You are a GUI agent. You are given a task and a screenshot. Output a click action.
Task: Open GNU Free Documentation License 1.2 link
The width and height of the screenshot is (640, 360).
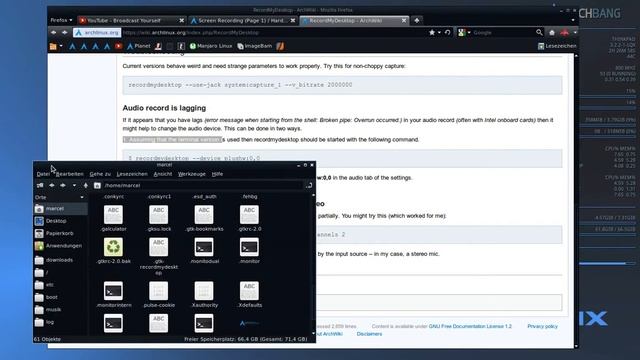(470, 327)
